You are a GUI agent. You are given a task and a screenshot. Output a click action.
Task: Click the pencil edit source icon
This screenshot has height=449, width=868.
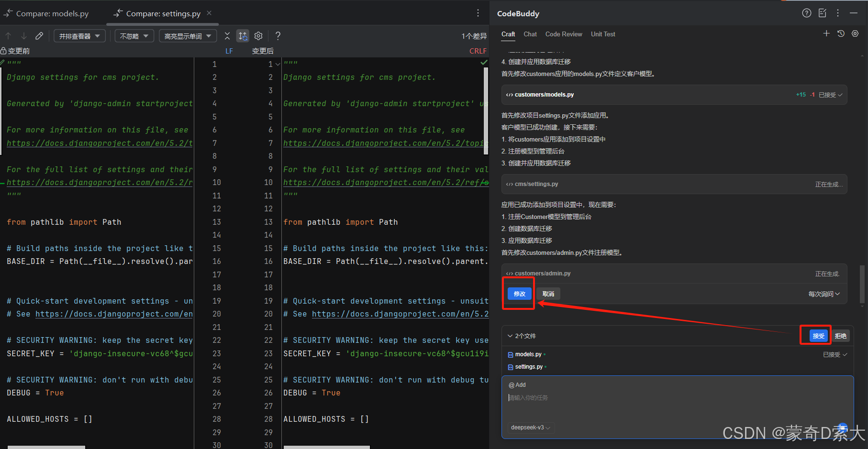(x=39, y=36)
